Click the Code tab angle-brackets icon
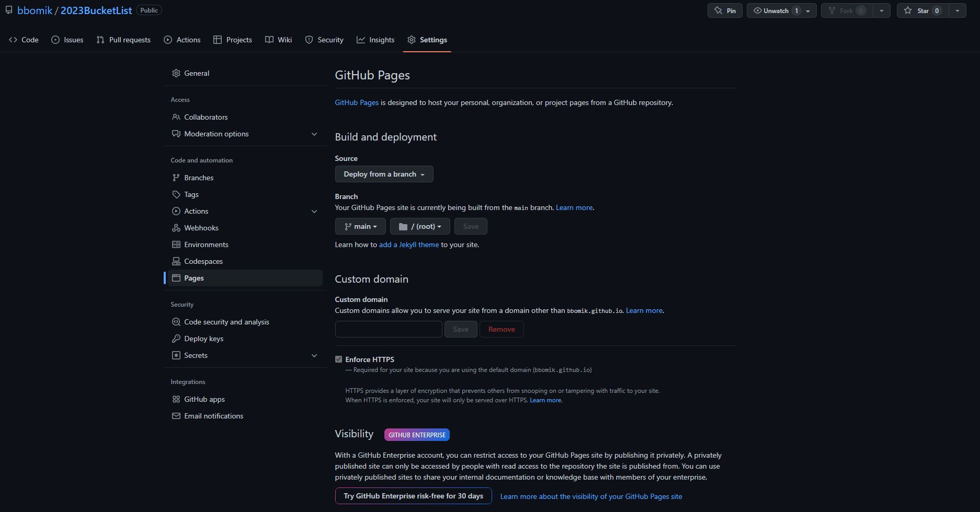The height and width of the screenshot is (512, 980). pyautogui.click(x=13, y=40)
